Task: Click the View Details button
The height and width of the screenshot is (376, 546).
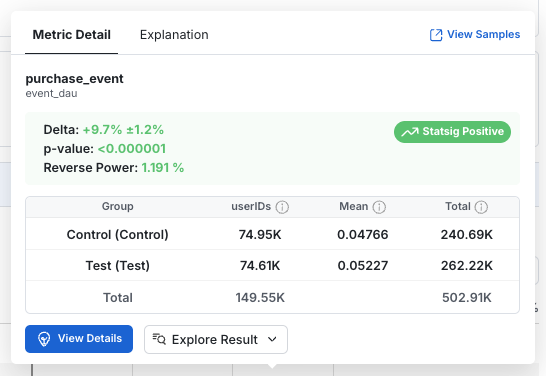Action: 79,339
